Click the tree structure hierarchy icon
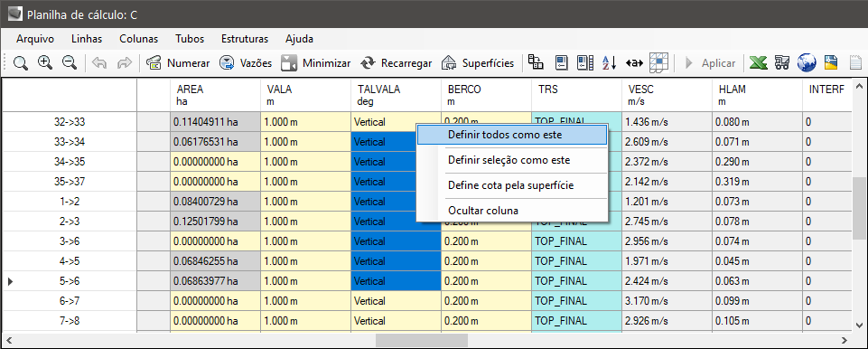868x349 pixels. [536, 62]
